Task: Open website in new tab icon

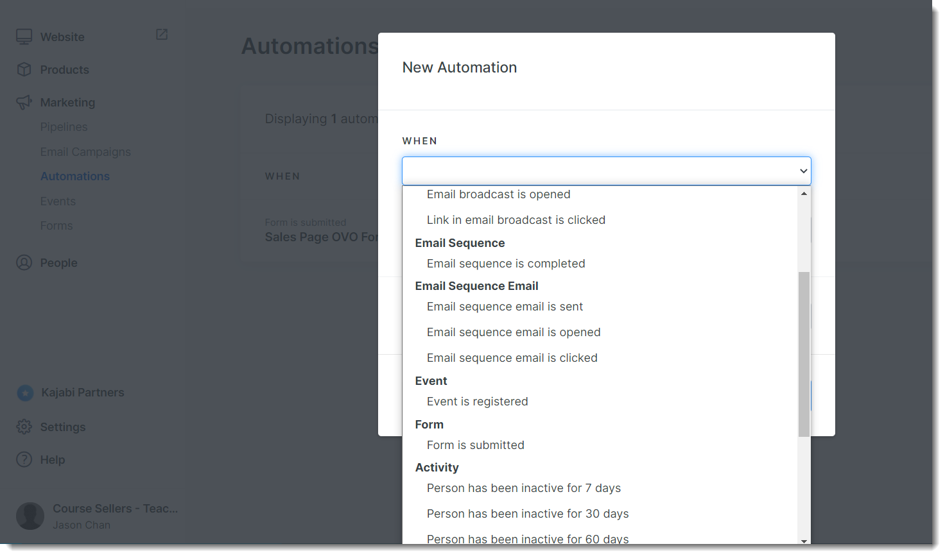Action: click(162, 34)
